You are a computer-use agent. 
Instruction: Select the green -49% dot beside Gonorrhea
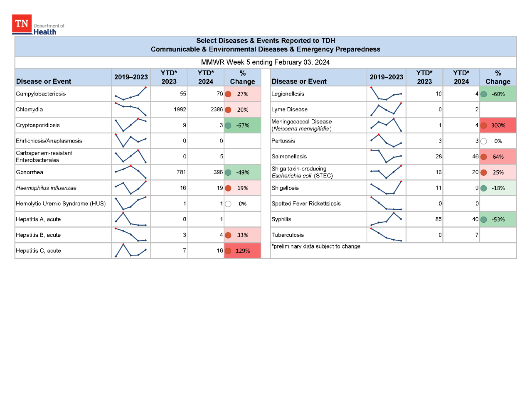coord(228,172)
